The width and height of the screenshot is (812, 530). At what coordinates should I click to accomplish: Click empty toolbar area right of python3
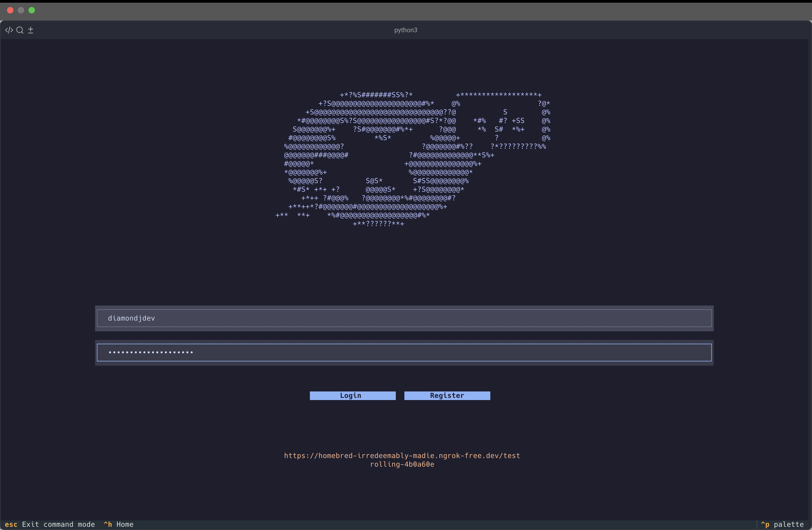(x=597, y=30)
